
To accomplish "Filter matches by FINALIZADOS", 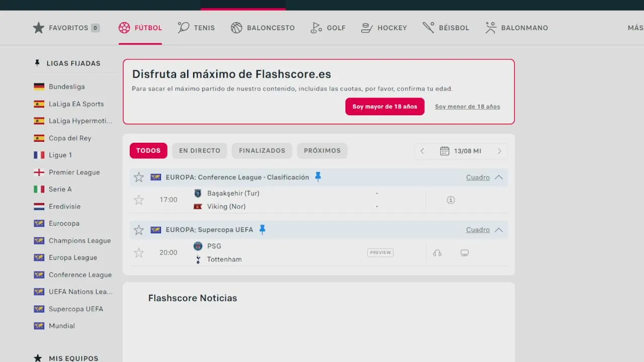I will (262, 150).
